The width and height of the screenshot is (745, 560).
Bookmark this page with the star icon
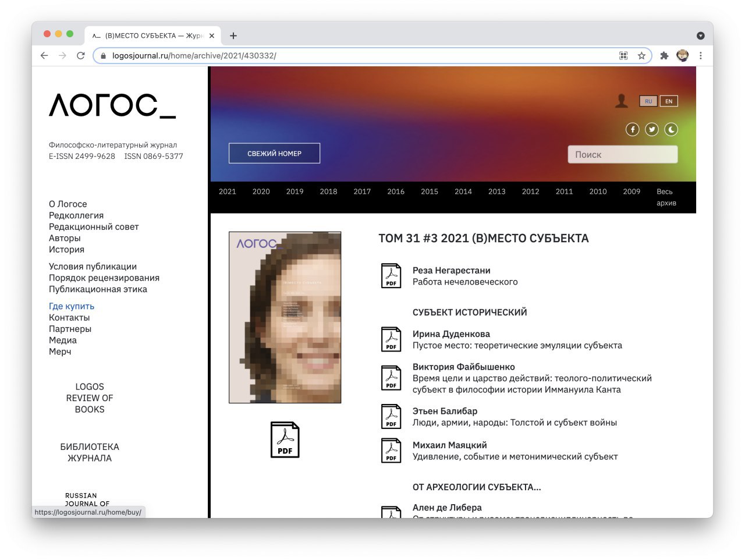(641, 55)
